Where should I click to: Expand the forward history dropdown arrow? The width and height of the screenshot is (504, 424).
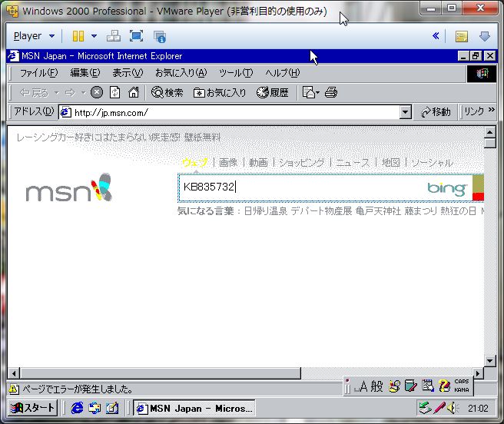tap(83, 93)
